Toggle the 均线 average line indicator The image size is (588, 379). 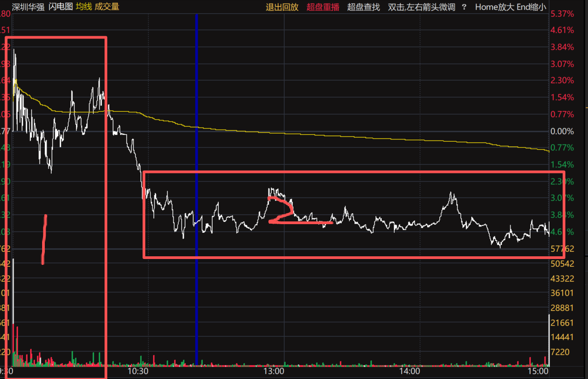83,7
